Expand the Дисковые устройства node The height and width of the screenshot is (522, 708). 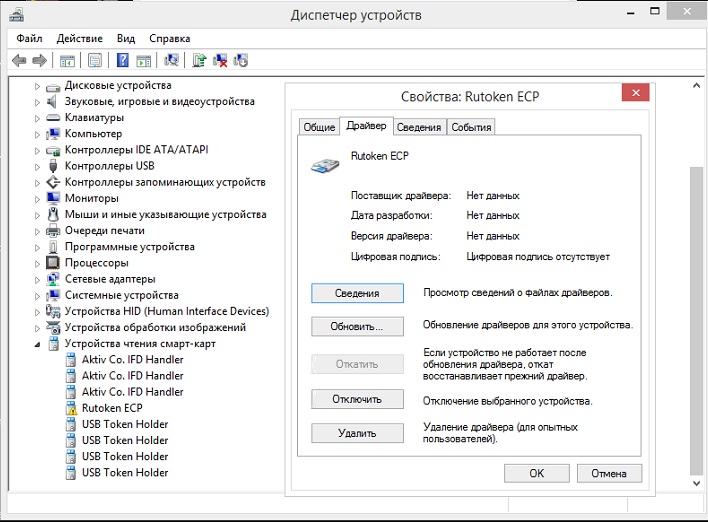click(x=37, y=86)
